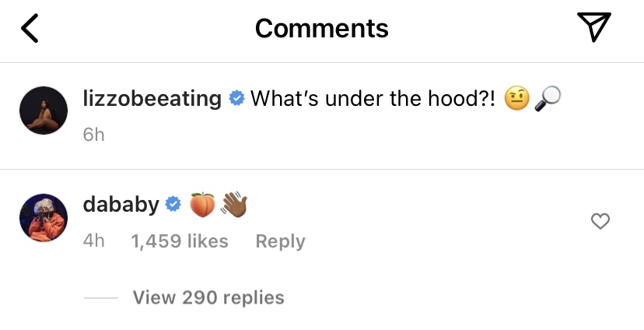Click the raised eyebrow face emoji
This screenshot has width=644, height=330.
(x=516, y=99)
